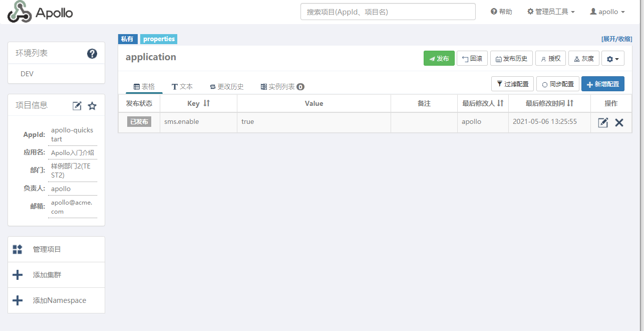Click the Apollo logo icon
Screen dimensions: 644x331
20,12
